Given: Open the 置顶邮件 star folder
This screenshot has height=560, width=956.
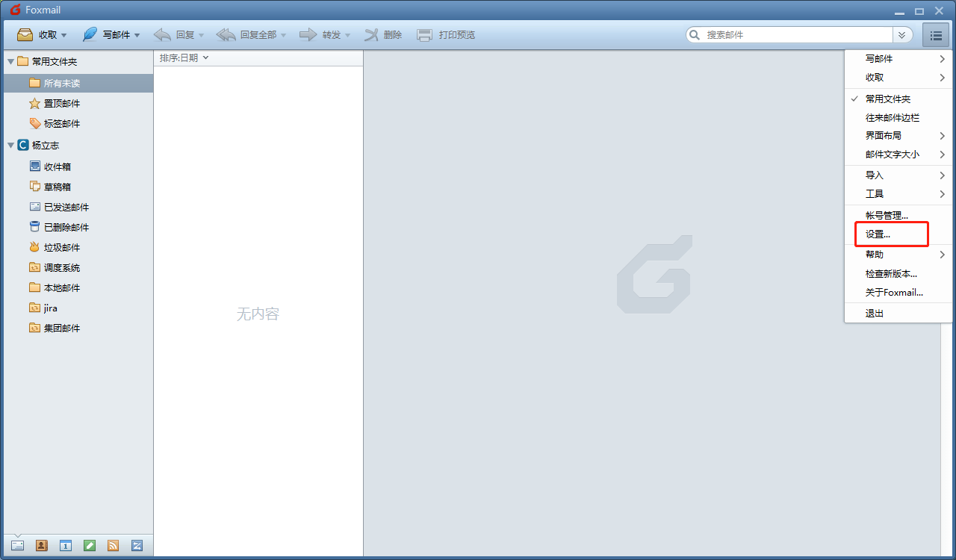Looking at the screenshot, I should pos(78,103).
